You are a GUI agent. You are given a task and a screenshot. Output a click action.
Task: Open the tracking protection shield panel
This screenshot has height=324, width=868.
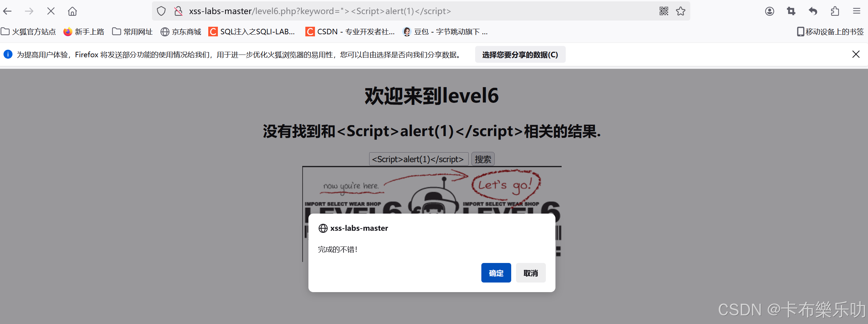click(x=161, y=11)
